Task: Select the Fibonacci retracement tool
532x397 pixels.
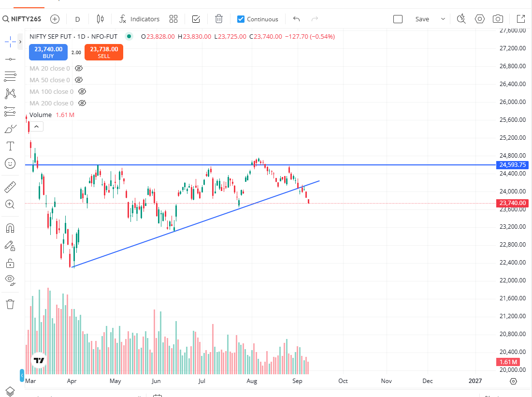Action: [10, 76]
